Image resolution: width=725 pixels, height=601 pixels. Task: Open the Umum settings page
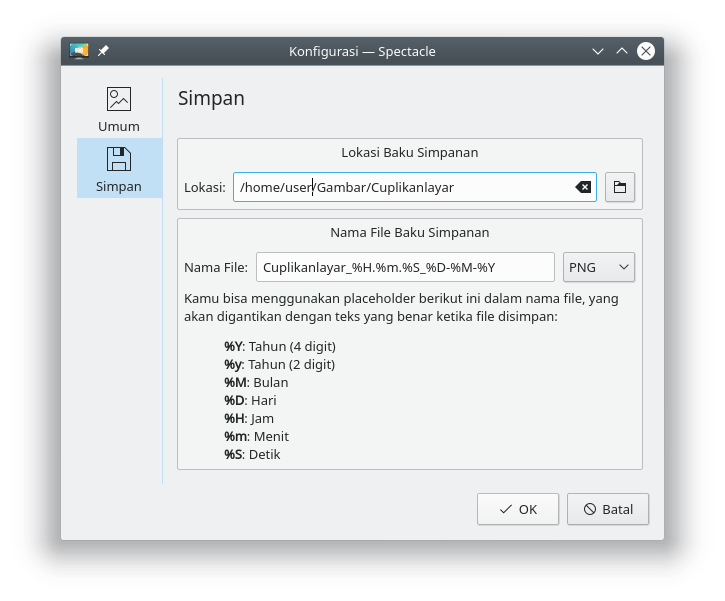click(119, 109)
